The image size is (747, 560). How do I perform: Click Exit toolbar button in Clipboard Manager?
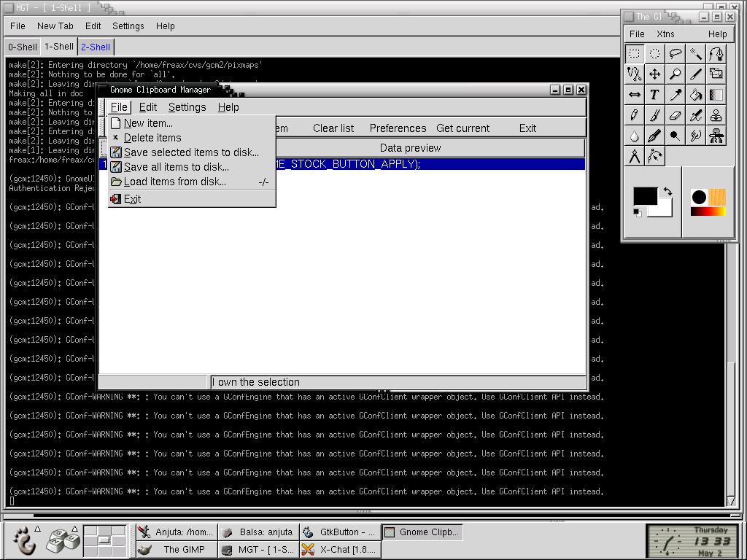coord(527,128)
